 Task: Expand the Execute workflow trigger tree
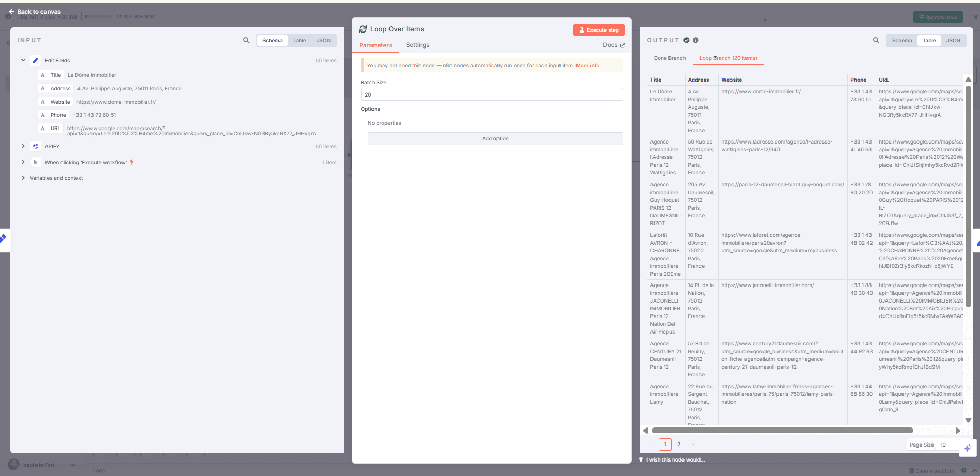click(x=23, y=162)
